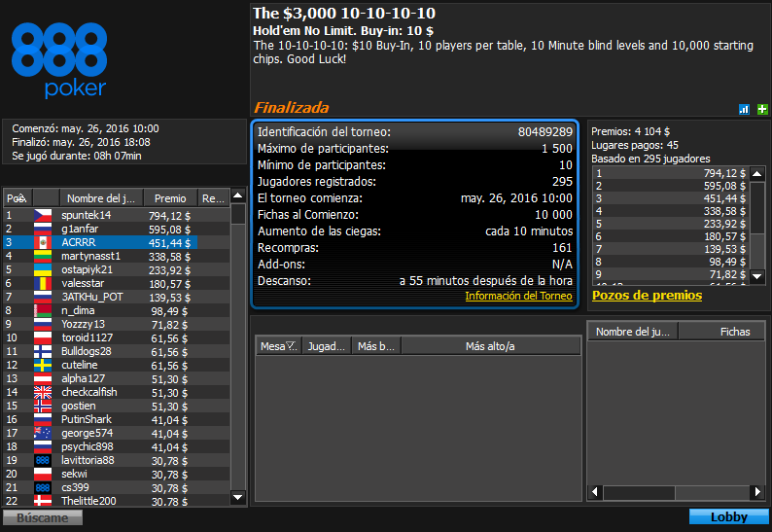Click the Premio column header
772x532 pixels.
(x=170, y=198)
